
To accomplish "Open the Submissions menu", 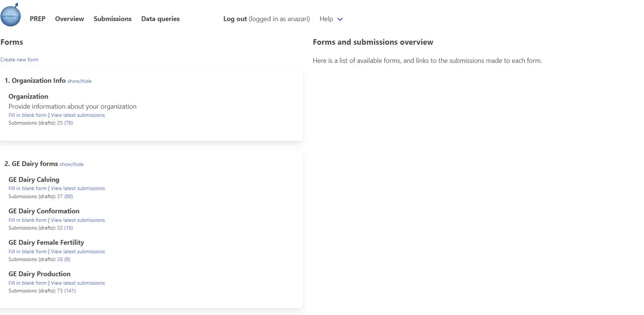I will coord(112,19).
